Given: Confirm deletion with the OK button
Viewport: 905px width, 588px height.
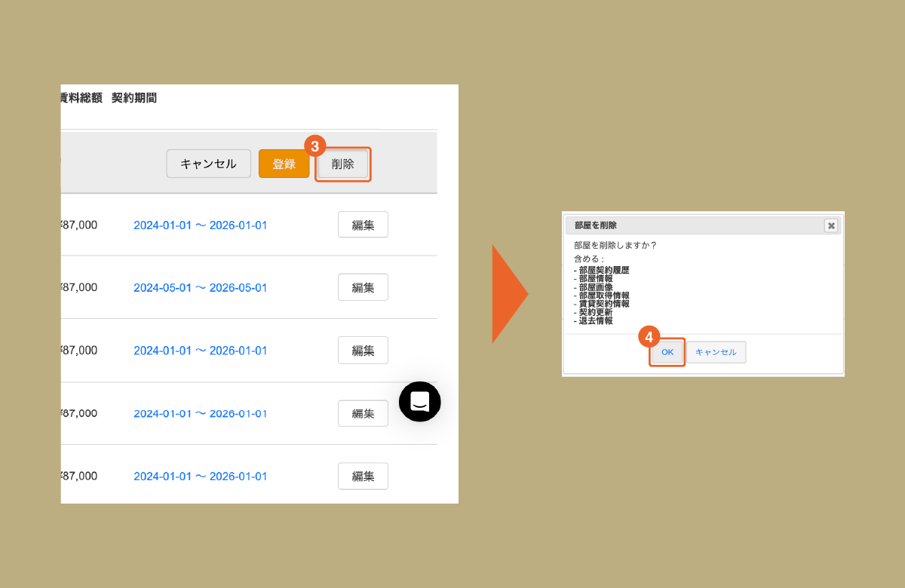Looking at the screenshot, I should [x=667, y=352].
